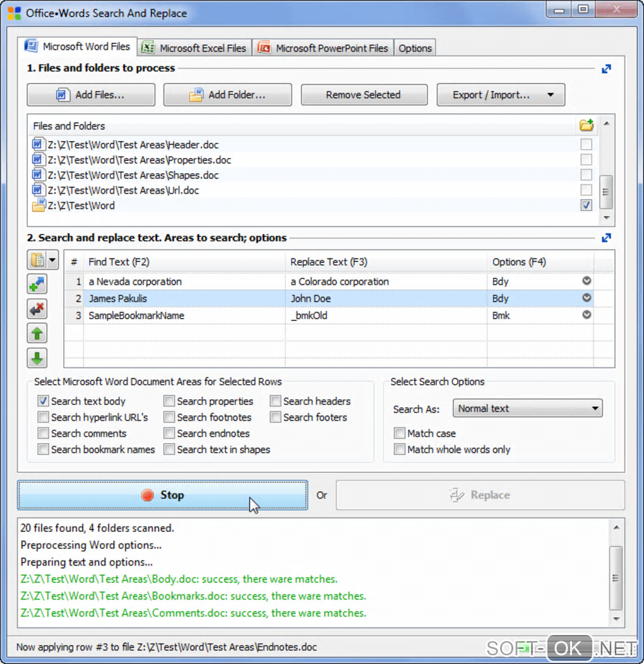The image size is (644, 664).
Task: Click Word file icon for Properties.doc
Action: click(x=37, y=160)
